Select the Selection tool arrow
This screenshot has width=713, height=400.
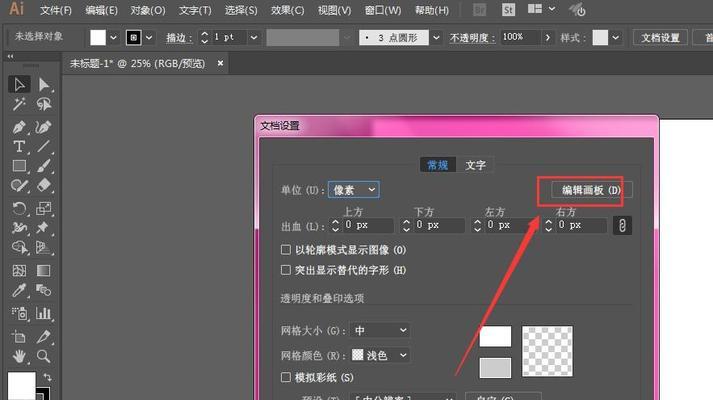[x=19, y=85]
